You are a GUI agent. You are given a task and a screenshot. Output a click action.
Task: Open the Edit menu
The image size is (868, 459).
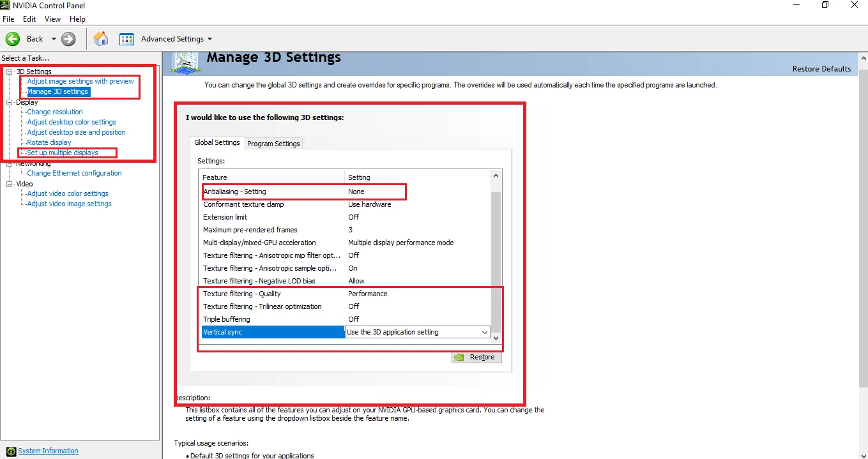(x=29, y=19)
